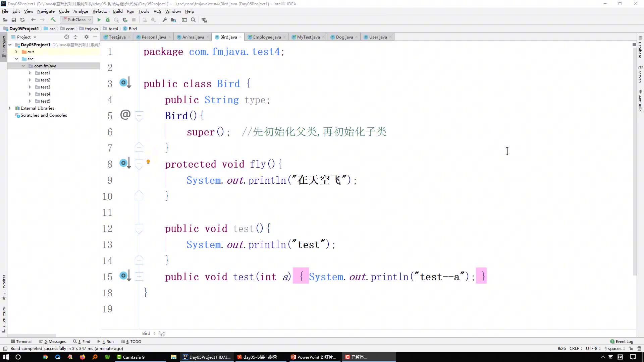Toggle breakpoint indicator on line 3
Screen dimensions: 644x362
[x=125, y=83]
